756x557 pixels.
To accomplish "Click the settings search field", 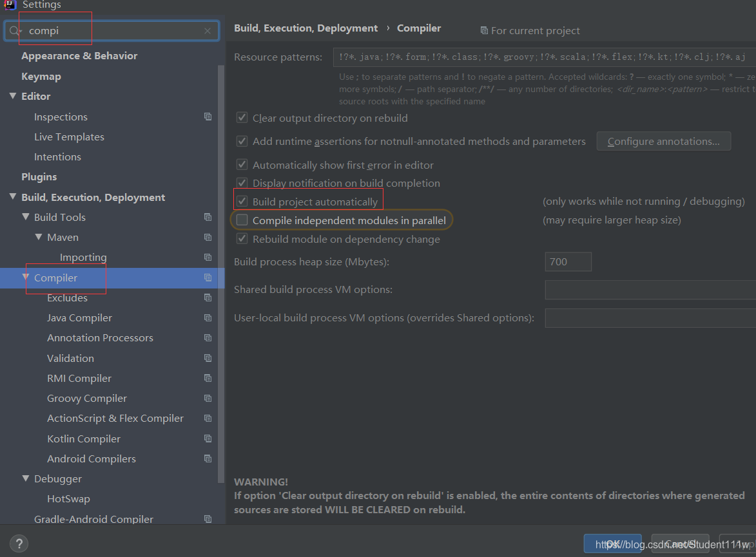I will coord(112,31).
